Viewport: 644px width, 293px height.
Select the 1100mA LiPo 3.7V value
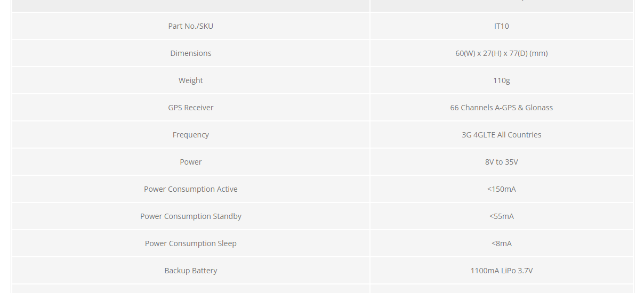pyautogui.click(x=502, y=271)
